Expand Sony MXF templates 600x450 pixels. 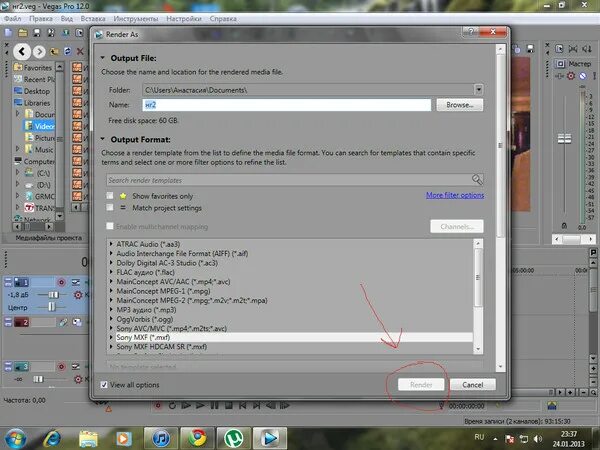click(x=111, y=337)
